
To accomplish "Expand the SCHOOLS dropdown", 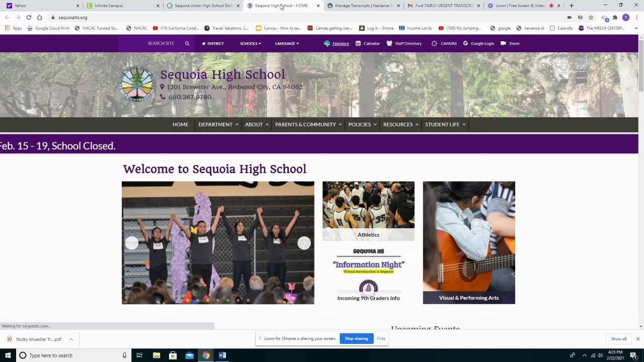I will pyautogui.click(x=250, y=43).
